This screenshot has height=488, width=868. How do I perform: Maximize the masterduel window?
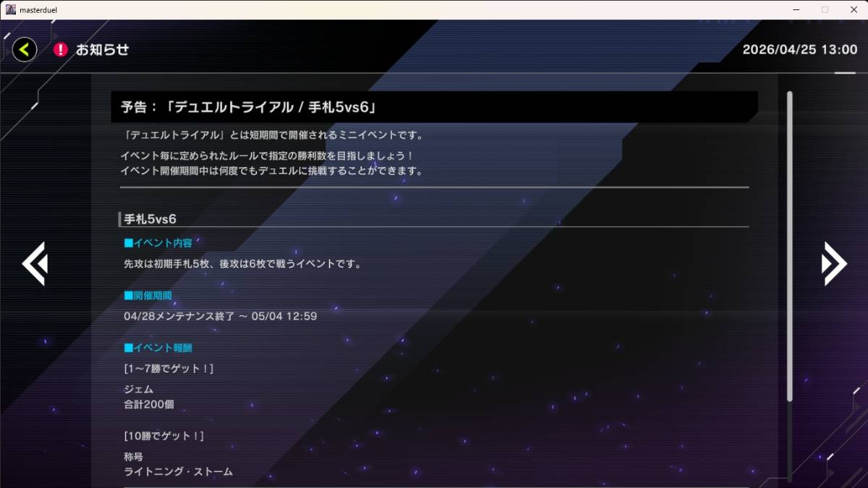[825, 9]
